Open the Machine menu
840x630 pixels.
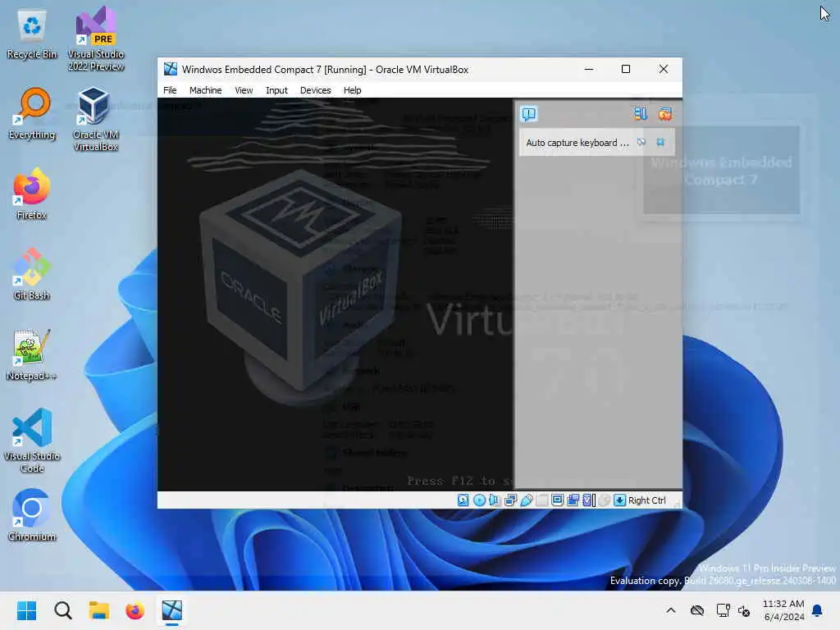tap(205, 90)
